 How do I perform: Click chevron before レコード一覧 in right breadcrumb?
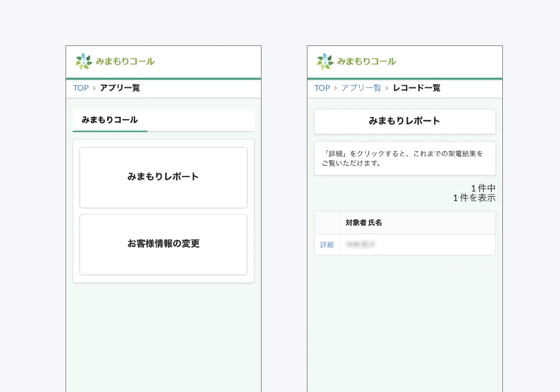(x=387, y=88)
